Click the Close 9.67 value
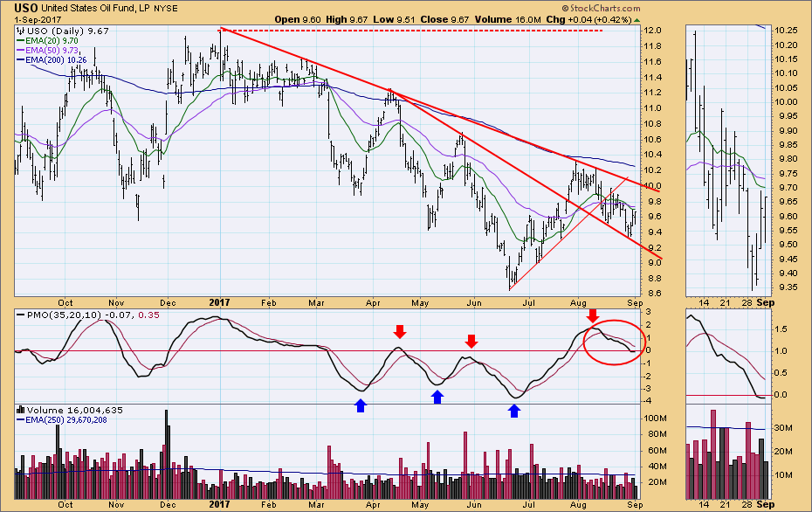 pos(444,20)
